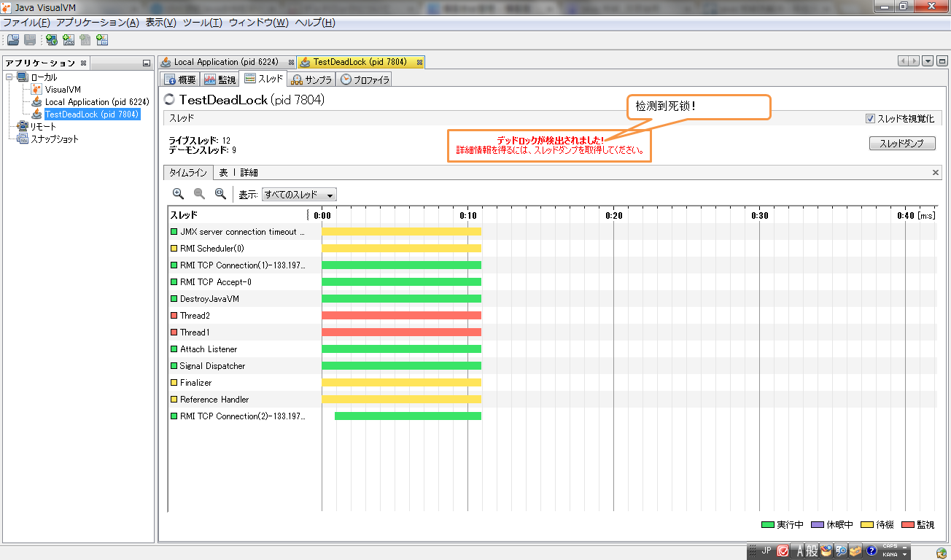
Task: Collapse the ローカル tree node
Action: point(9,77)
